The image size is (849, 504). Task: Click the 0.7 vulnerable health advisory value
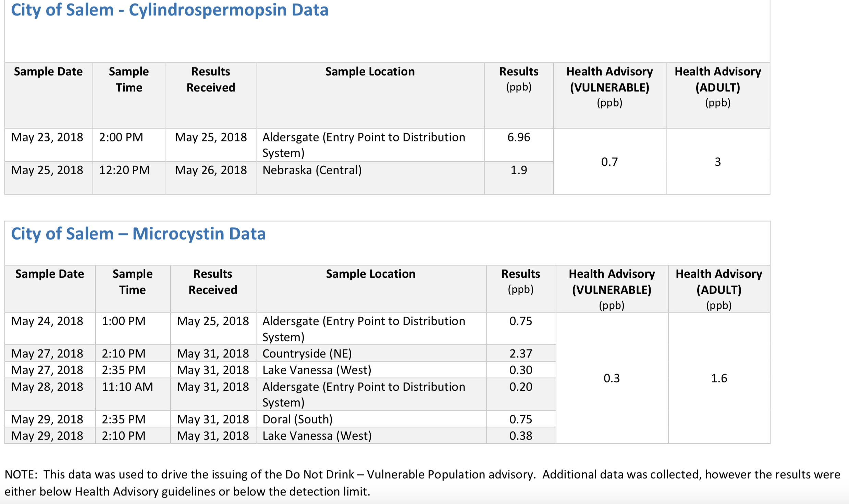tap(609, 162)
